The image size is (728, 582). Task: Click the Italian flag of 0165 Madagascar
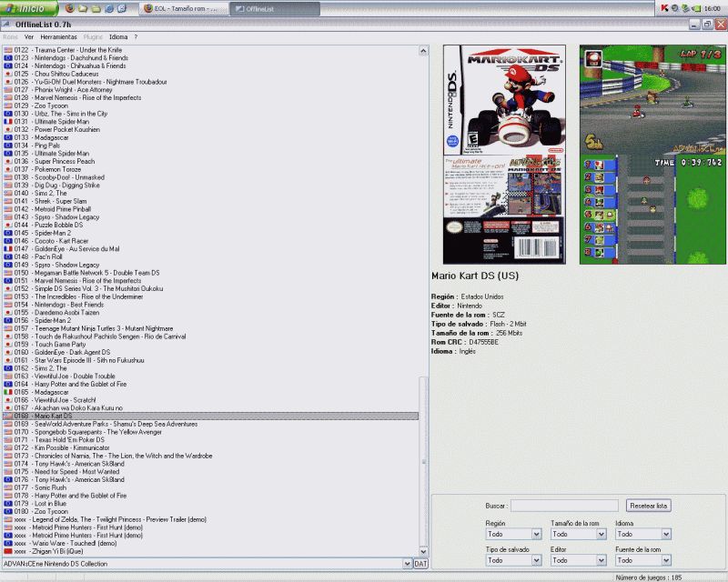coord(8,392)
